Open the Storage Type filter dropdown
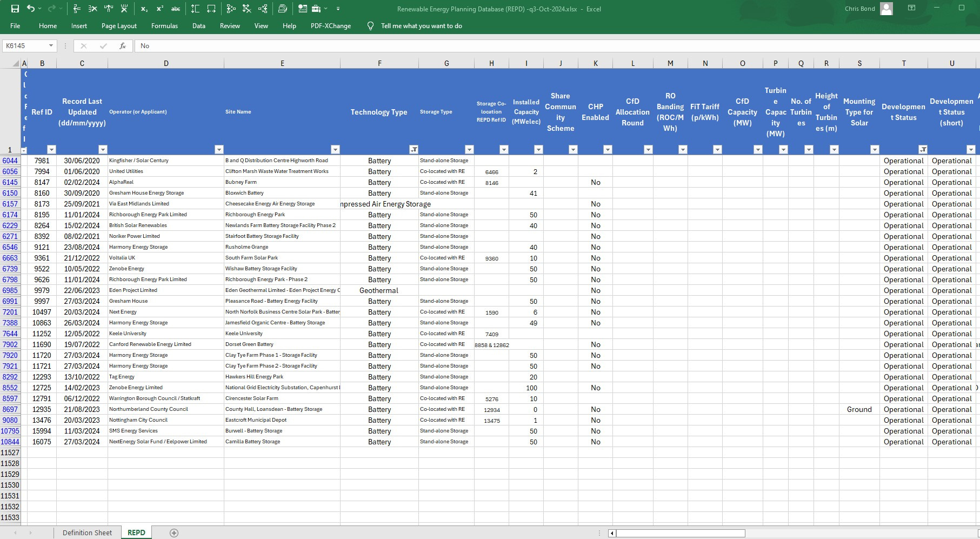The image size is (980, 539). (469, 149)
